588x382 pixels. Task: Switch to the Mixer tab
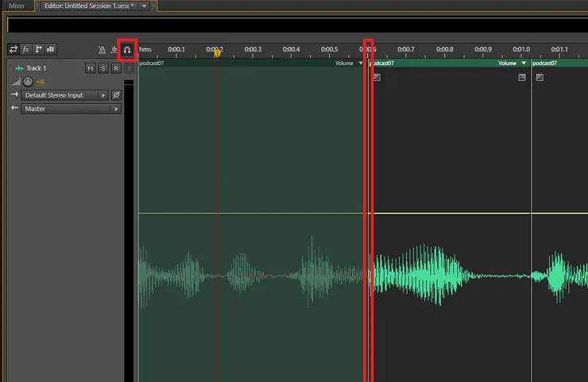pyautogui.click(x=16, y=6)
